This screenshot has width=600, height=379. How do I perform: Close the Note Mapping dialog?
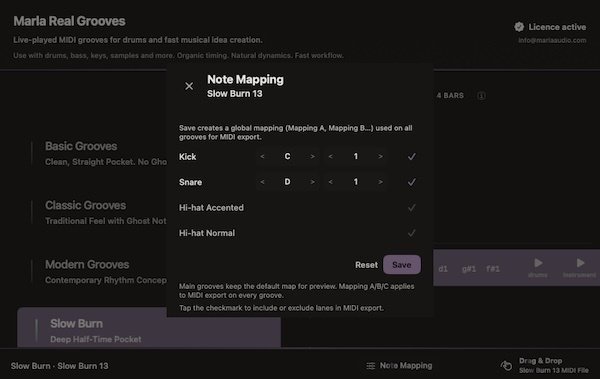(189, 86)
